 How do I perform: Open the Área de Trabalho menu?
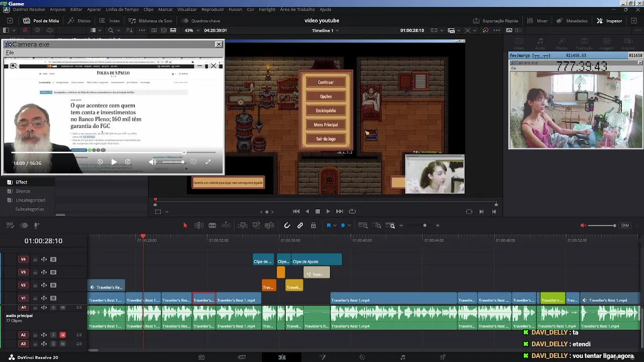pyautogui.click(x=297, y=10)
